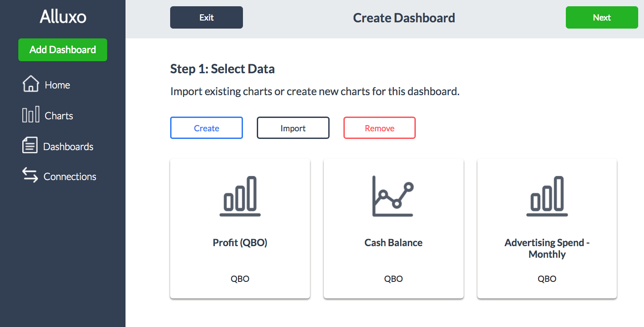Image resolution: width=644 pixels, height=327 pixels.
Task: Open the Dashboards menu item
Action: pos(68,147)
